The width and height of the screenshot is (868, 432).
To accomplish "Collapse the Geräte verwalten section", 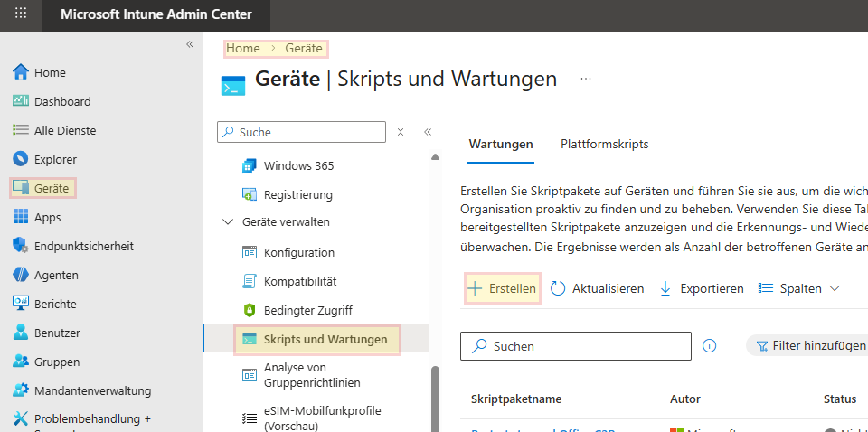I will tap(227, 221).
